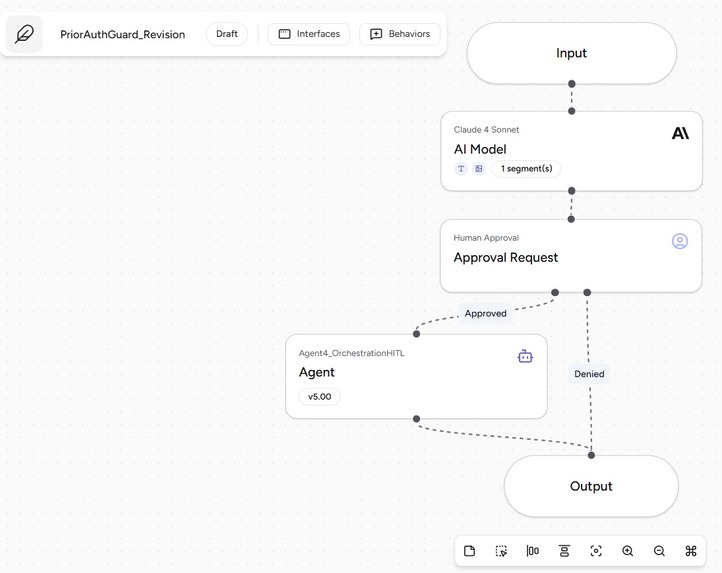Click the sticky note toolbar icon

click(470, 551)
